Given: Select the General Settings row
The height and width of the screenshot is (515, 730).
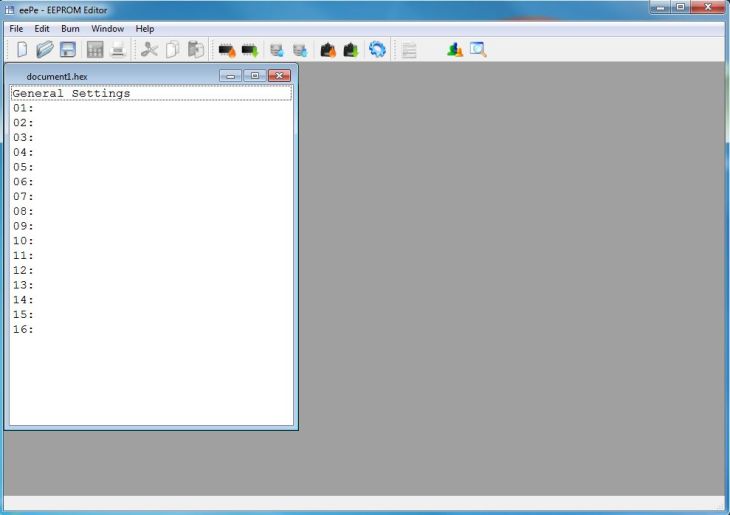Looking at the screenshot, I should [x=151, y=93].
